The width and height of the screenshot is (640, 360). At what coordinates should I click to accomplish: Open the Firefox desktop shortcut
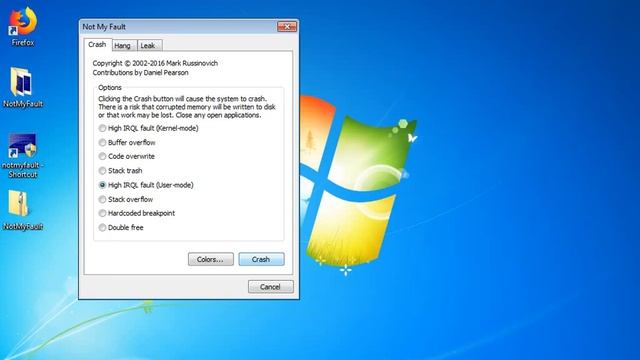[x=23, y=26]
